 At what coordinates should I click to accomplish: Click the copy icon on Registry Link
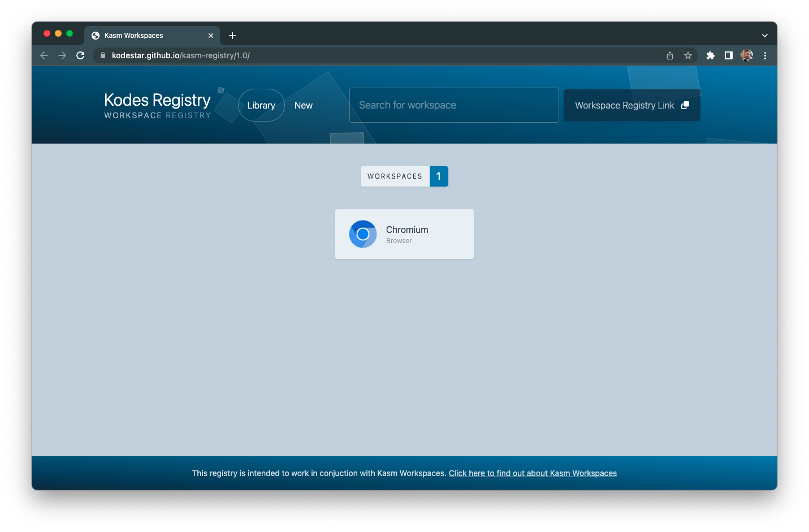click(x=685, y=105)
